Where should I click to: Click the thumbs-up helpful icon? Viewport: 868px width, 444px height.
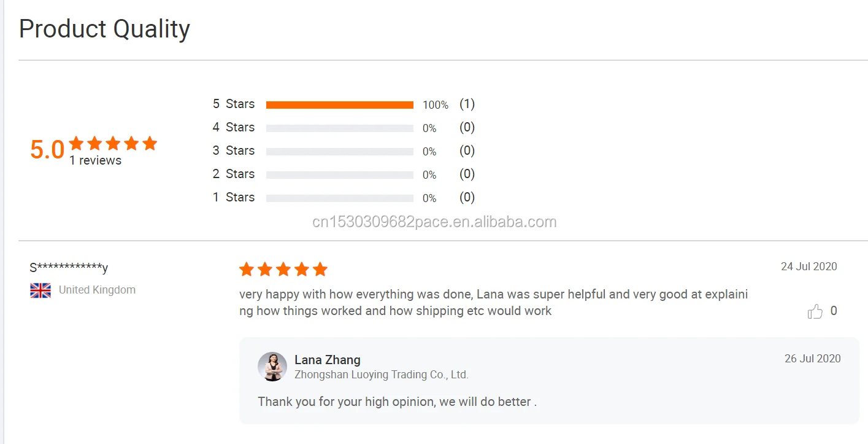click(x=815, y=311)
